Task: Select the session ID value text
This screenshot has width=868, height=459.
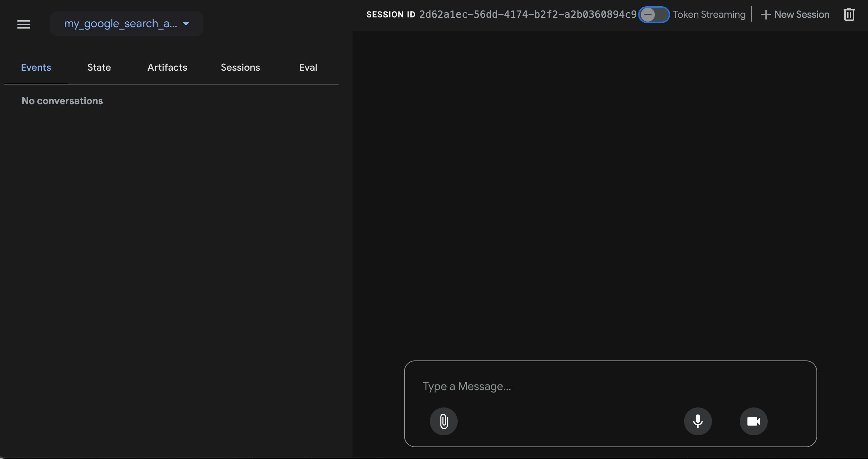Action: tap(528, 15)
